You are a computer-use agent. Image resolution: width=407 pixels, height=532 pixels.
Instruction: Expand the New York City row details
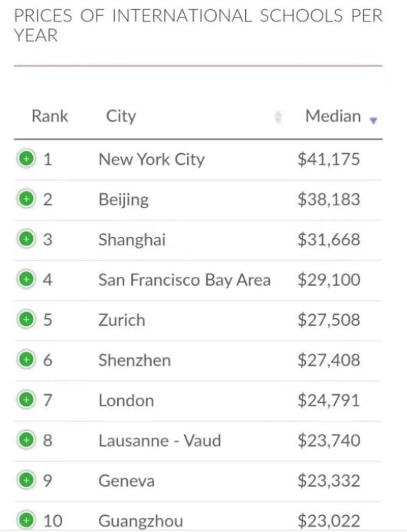[26, 159]
